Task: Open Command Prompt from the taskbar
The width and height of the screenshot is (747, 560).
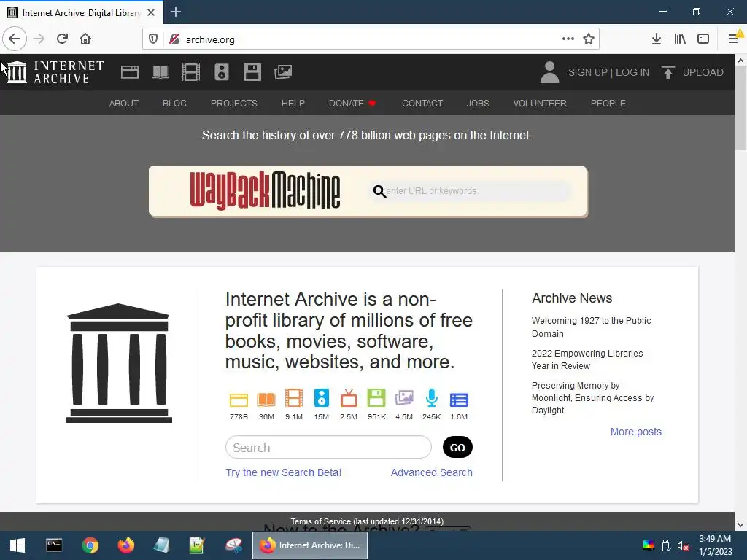Action: pyautogui.click(x=54, y=545)
